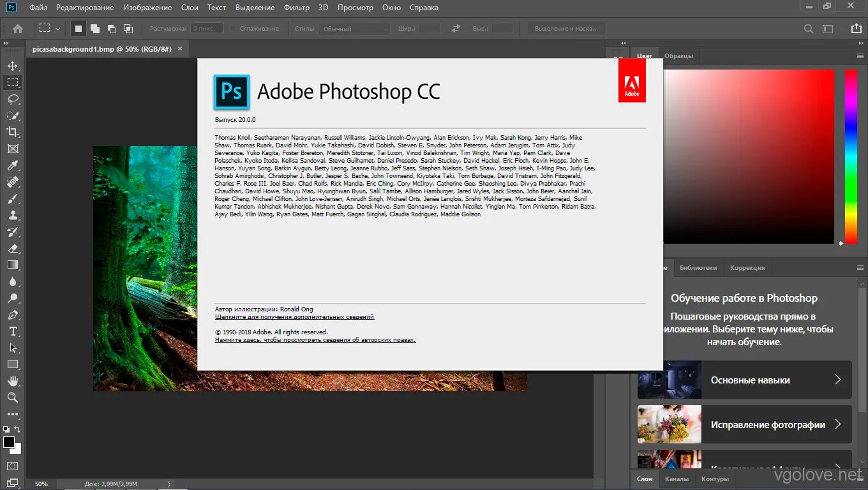868x490 pixels.
Task: Switch to the Каналы tab
Action: pyautogui.click(x=677, y=479)
